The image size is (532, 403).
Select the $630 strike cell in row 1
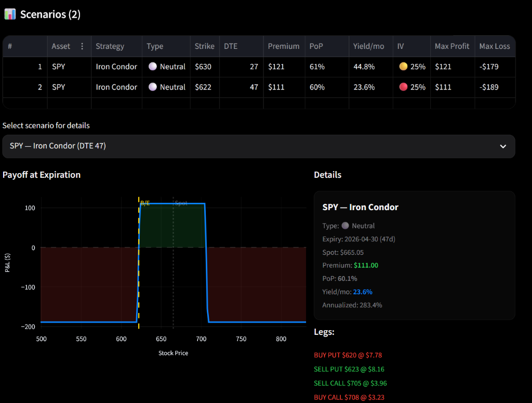204,67
